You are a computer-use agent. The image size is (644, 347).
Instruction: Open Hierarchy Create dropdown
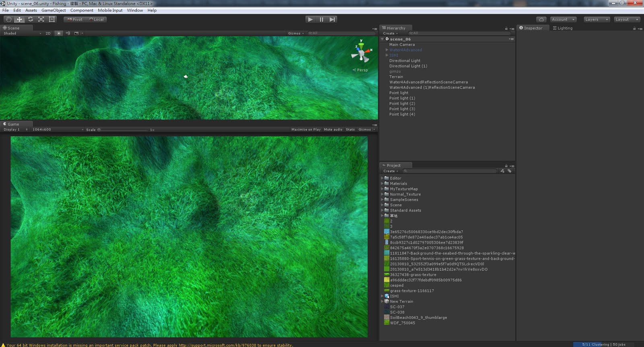pyautogui.click(x=390, y=33)
